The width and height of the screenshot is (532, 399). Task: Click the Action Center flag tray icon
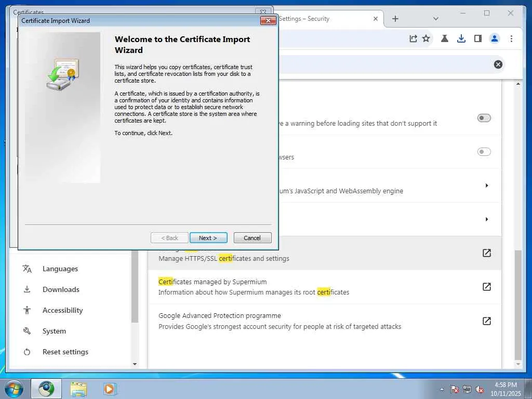point(454,390)
